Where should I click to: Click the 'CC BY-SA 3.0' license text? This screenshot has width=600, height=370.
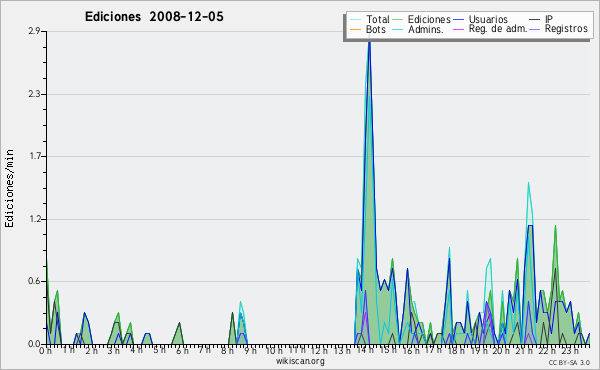pos(569,362)
